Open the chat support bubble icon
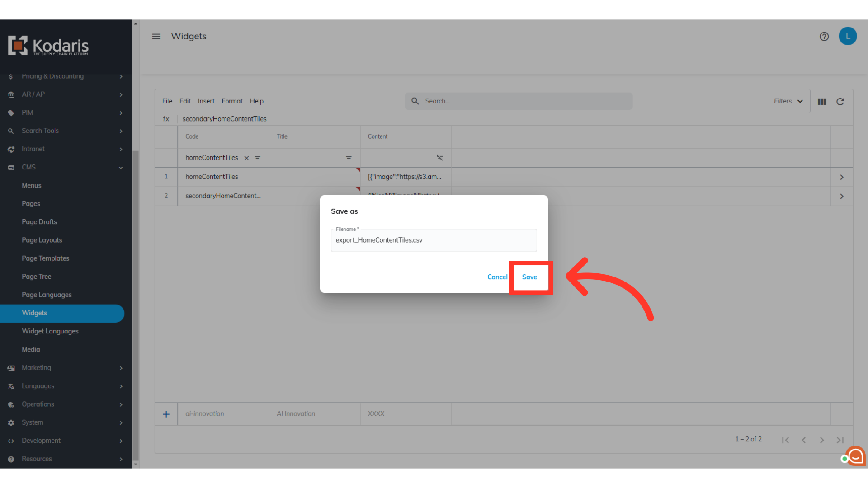This screenshot has width=868, height=488. coord(855,456)
